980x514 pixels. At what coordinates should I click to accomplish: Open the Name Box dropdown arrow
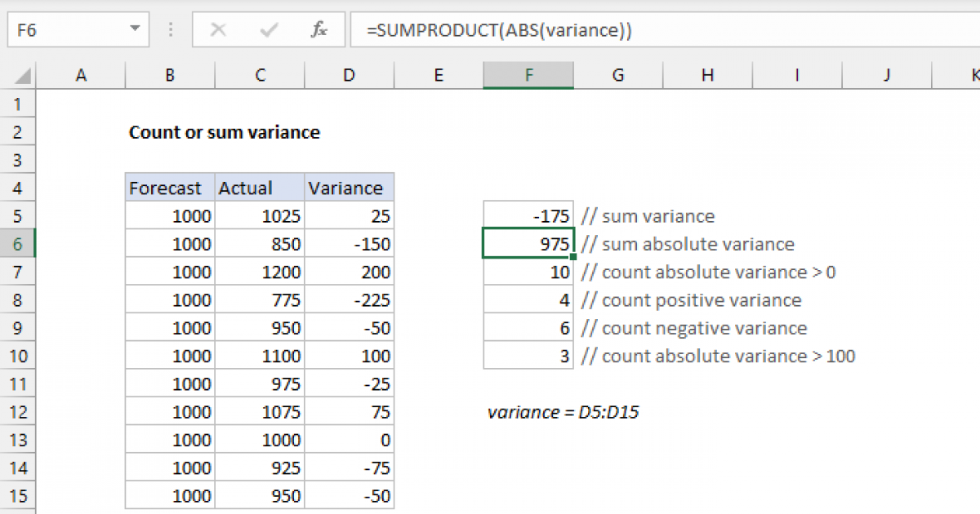click(x=136, y=29)
